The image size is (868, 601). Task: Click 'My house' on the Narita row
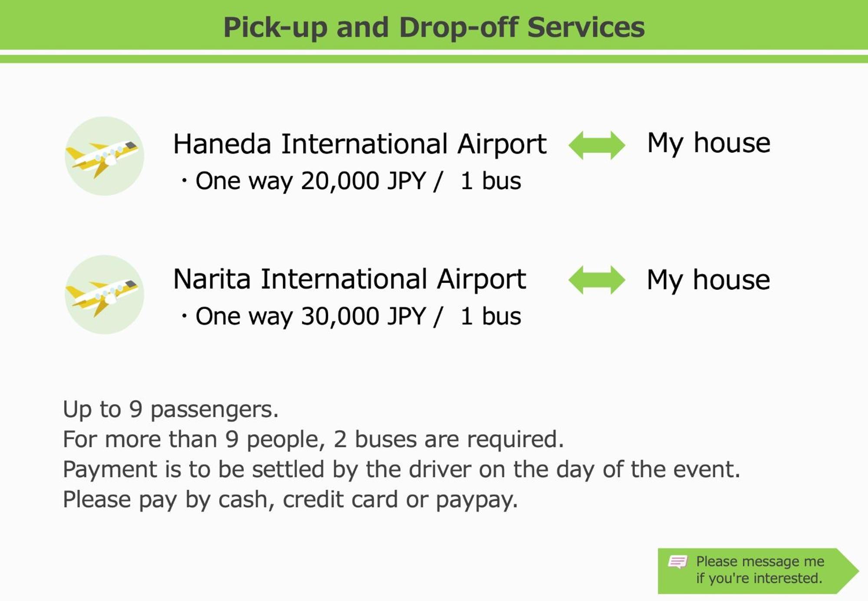click(x=708, y=280)
